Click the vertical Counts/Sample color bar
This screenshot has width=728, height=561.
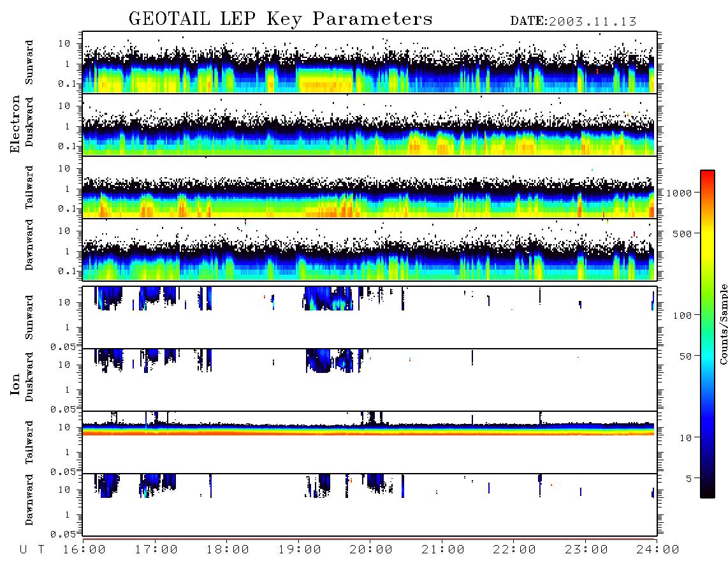(707, 334)
